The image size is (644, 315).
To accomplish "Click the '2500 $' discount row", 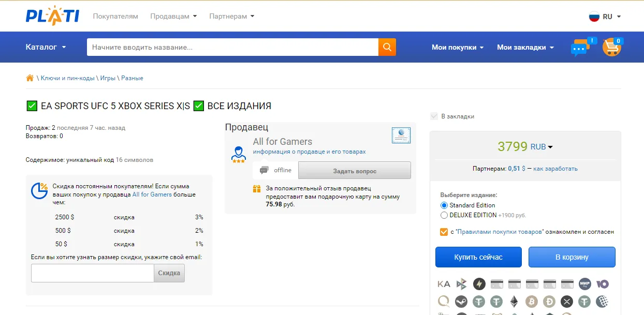I will pos(129,217).
